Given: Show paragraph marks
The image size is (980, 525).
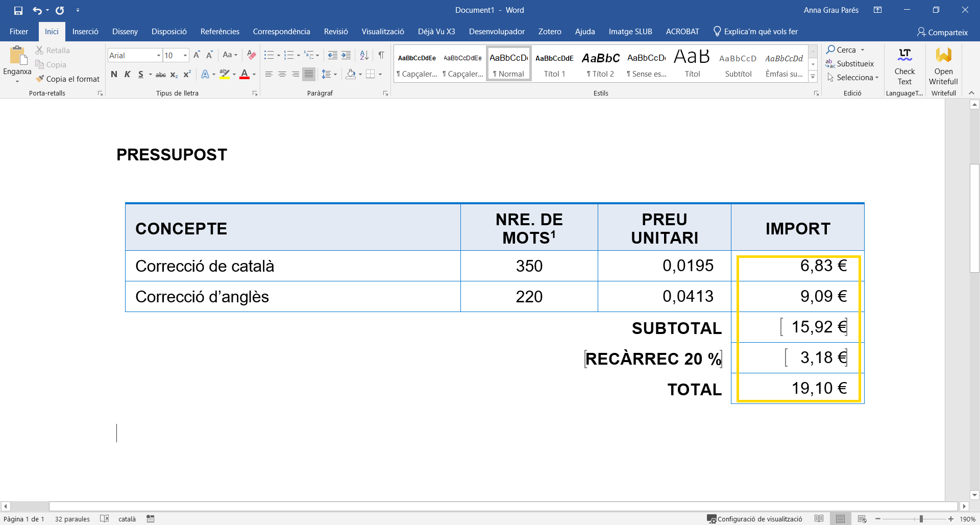Looking at the screenshot, I should coord(382,55).
